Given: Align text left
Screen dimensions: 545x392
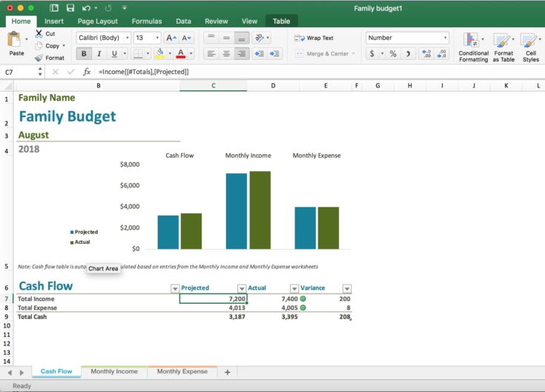Looking at the screenshot, I should click(x=211, y=53).
